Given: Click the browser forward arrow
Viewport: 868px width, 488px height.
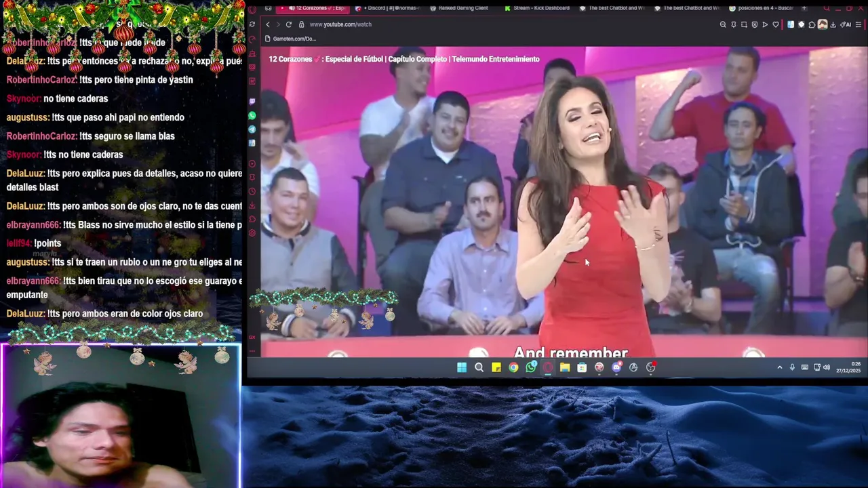Looking at the screenshot, I should coord(278,24).
